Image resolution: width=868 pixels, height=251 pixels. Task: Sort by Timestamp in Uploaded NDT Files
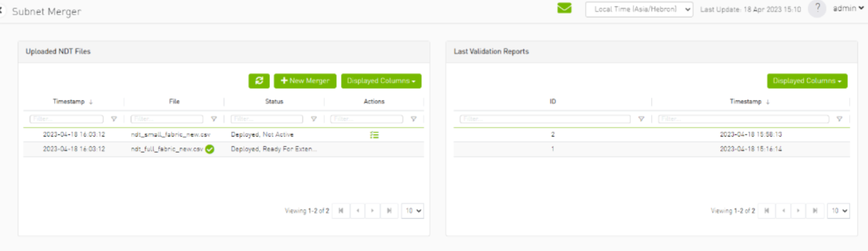(73, 102)
